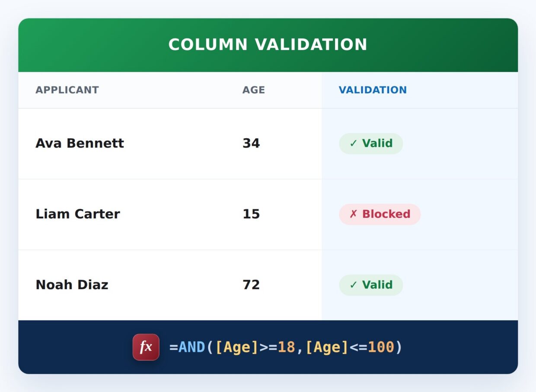Click the number 18 in the formula
The height and width of the screenshot is (392, 536).
287,347
